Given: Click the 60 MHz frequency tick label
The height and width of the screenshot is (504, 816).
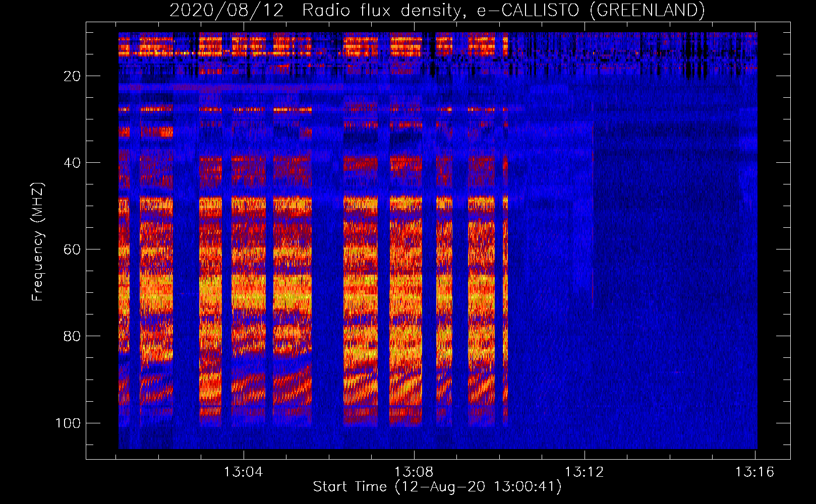Looking at the screenshot, I should coord(72,249).
